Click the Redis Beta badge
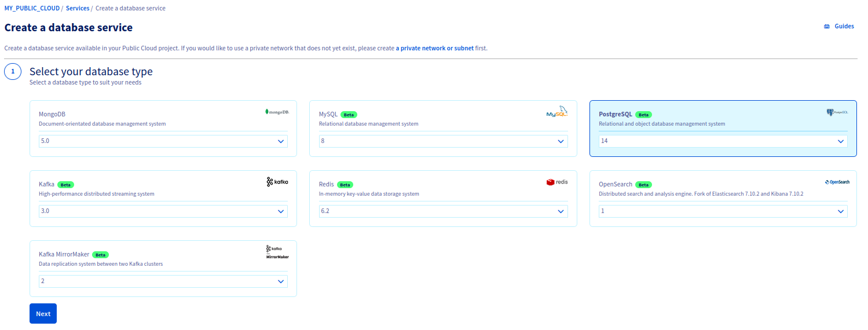 (345, 185)
